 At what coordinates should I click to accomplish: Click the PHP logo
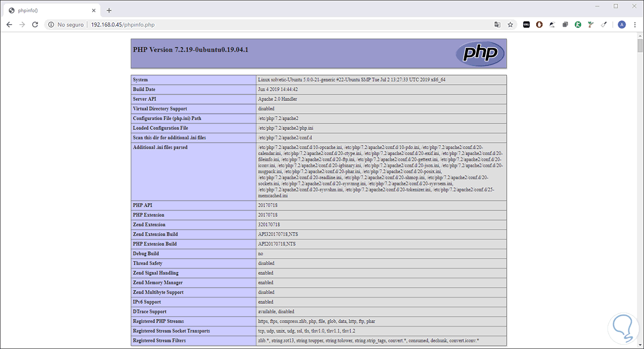tap(480, 54)
